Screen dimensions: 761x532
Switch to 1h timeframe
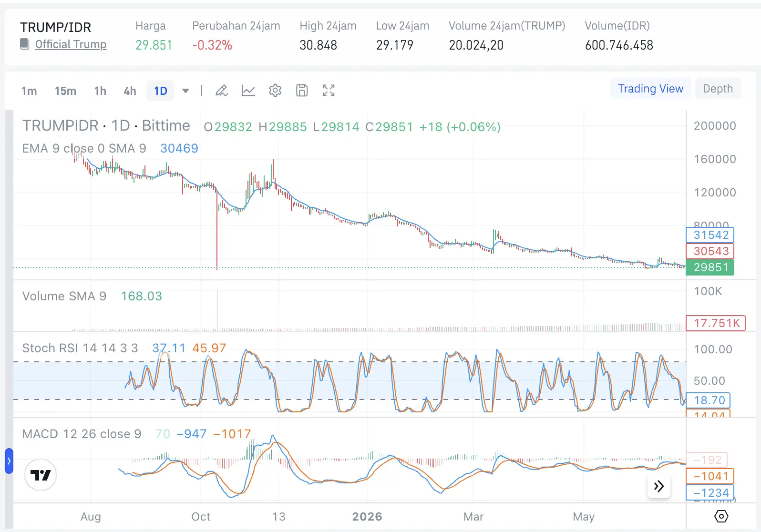(x=100, y=91)
